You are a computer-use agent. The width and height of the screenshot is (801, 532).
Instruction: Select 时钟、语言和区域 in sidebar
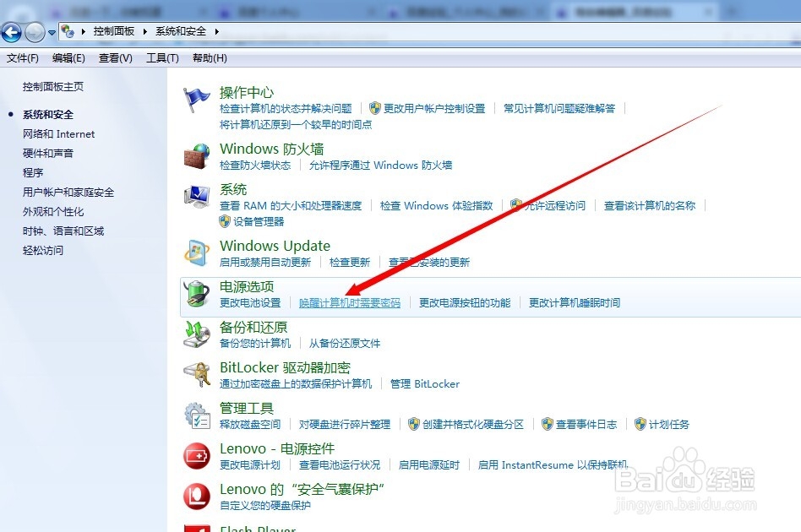point(63,231)
